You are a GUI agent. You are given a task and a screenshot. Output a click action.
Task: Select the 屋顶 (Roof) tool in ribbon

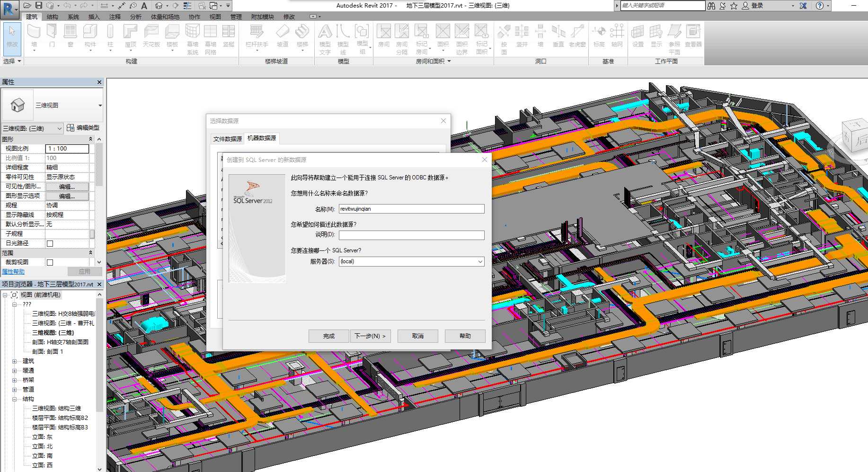[130, 36]
